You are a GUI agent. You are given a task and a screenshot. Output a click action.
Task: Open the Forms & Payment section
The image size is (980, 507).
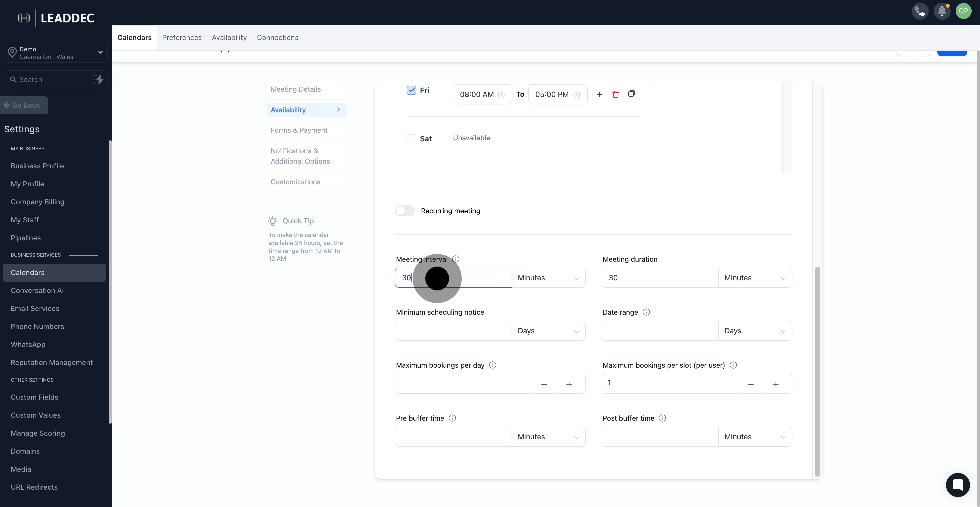pyautogui.click(x=307, y=130)
